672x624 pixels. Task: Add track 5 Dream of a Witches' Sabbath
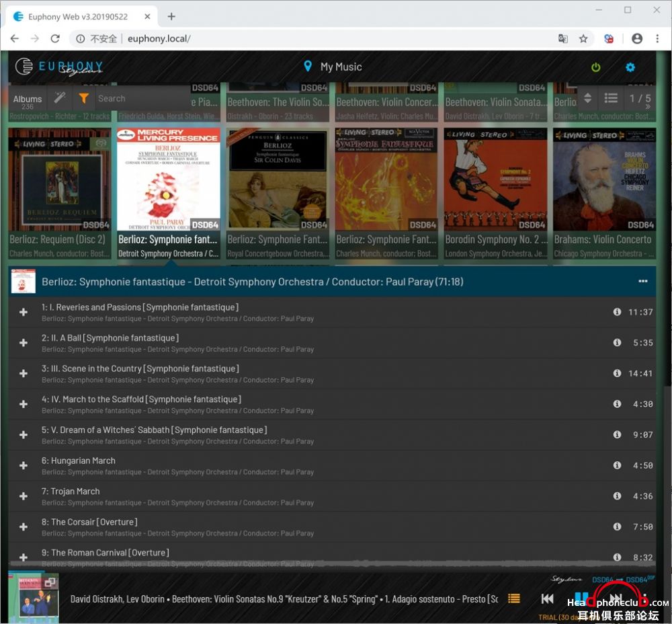coord(24,435)
